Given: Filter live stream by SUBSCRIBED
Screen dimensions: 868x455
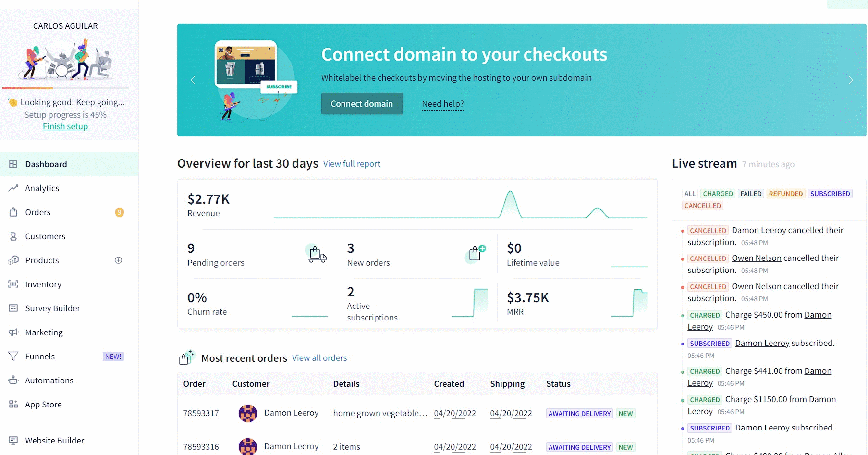Looking at the screenshot, I should point(830,194).
